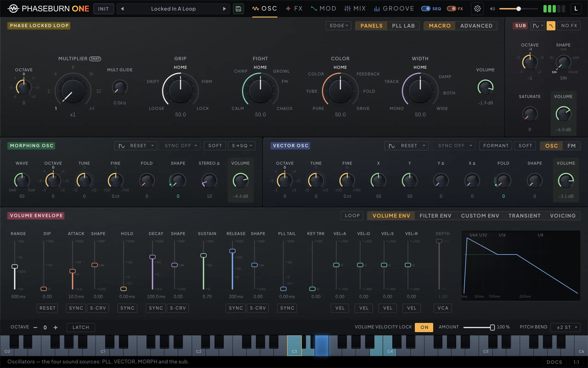Open the EDGE dropdown

339,26
